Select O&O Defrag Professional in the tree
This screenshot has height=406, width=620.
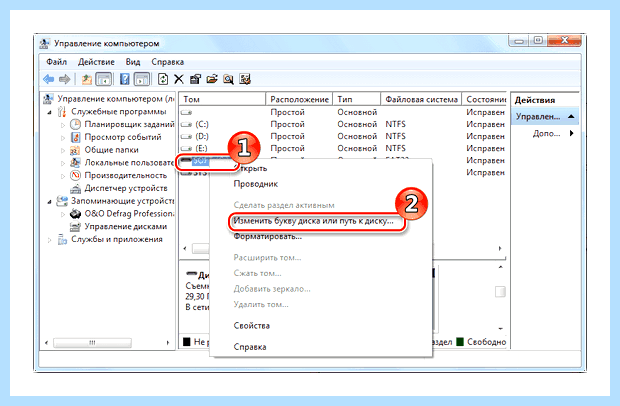(129, 213)
